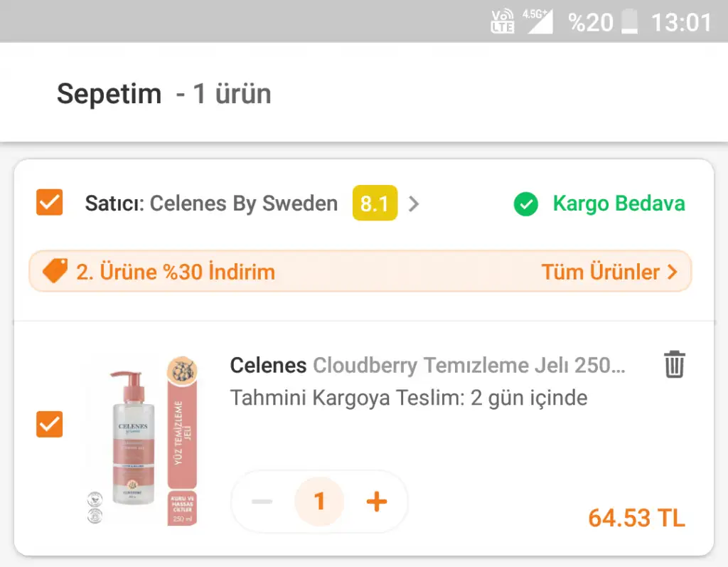Screen dimensions: 728x567
Task: Open seller details via chevron arrow
Action: pyautogui.click(x=414, y=204)
